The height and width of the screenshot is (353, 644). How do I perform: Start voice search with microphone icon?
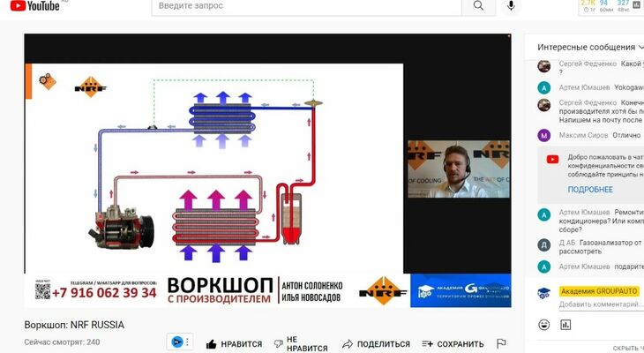click(x=511, y=6)
